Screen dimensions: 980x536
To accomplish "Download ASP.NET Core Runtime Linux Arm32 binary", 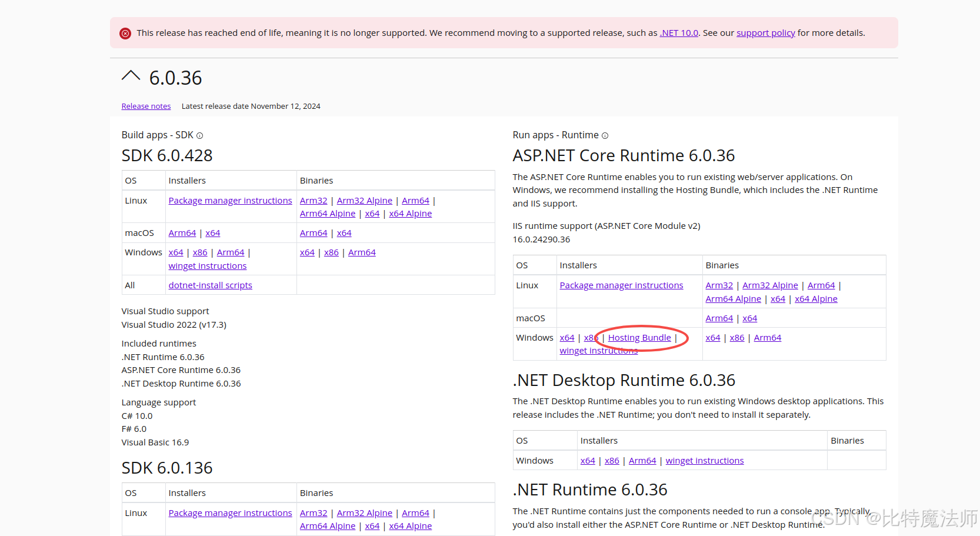I will pyautogui.click(x=719, y=285).
